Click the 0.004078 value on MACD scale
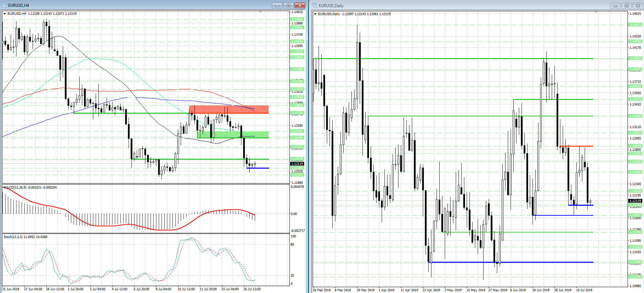Viewport: 644px width, 293px height. (297, 187)
